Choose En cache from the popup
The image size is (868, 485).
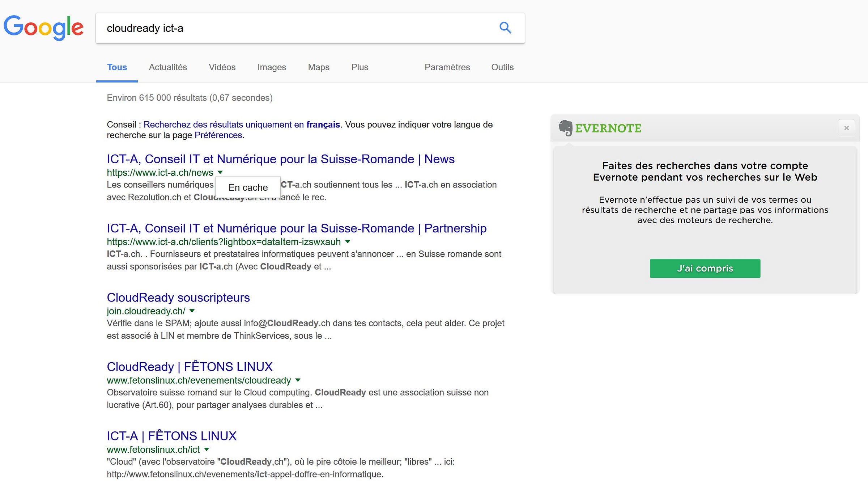[248, 187]
